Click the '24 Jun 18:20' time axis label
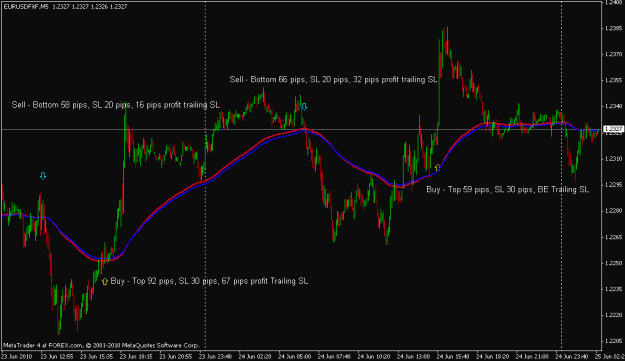Viewport: 625px width, 361px height. tap(493, 356)
